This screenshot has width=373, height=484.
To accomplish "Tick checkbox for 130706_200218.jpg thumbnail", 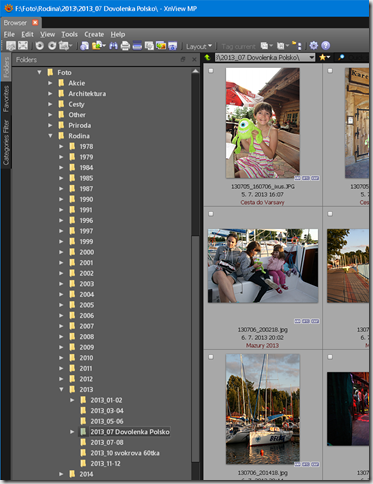I will coord(211,214).
